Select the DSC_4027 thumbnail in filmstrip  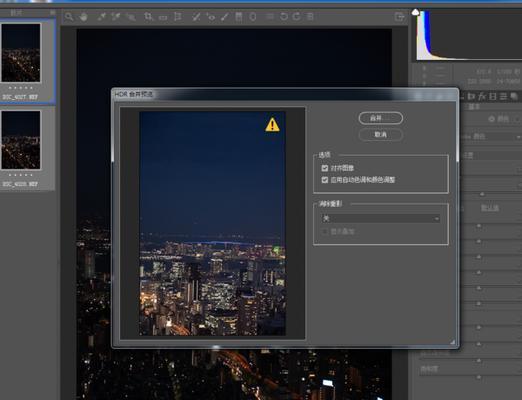pyautogui.click(x=21, y=53)
